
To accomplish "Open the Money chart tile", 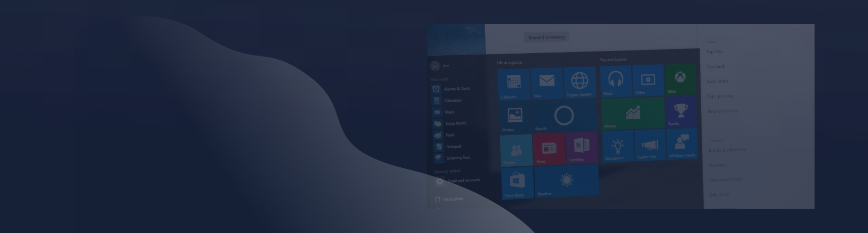I will [x=632, y=113].
